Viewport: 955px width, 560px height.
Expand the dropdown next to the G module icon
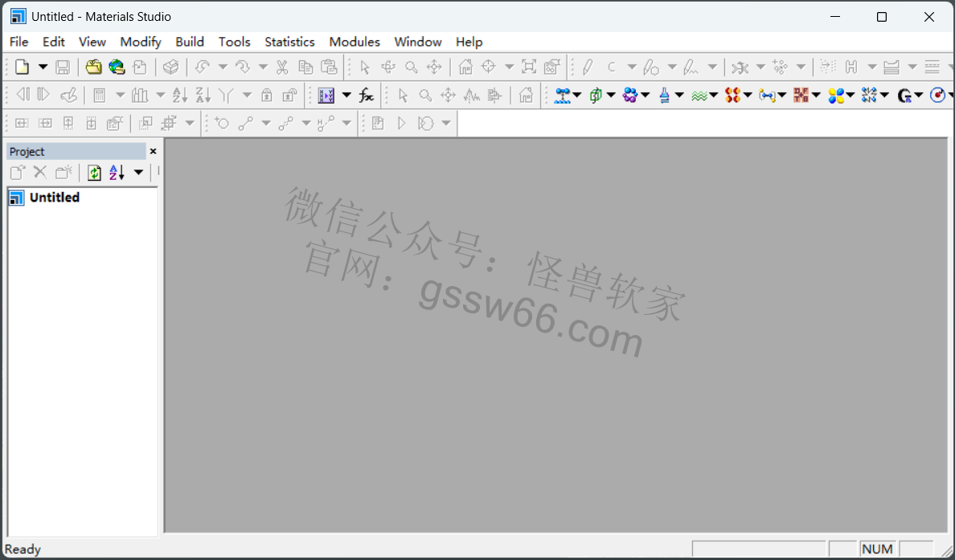919,95
